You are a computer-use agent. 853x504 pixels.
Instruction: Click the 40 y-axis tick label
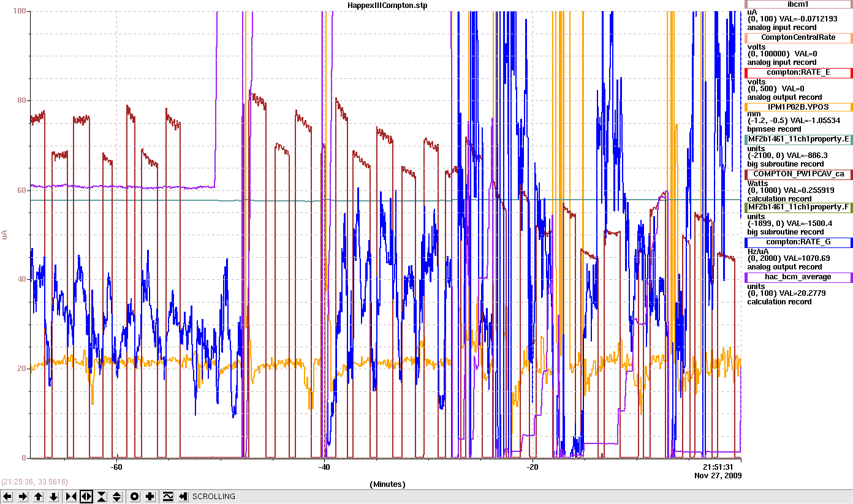click(x=22, y=279)
